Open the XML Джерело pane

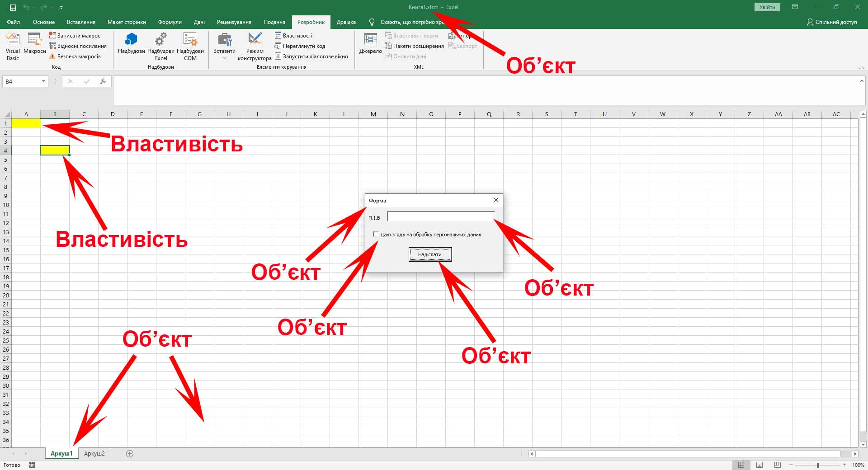[x=370, y=44]
